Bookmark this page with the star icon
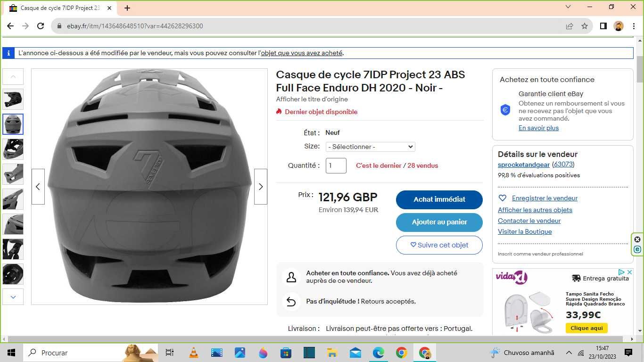The width and height of the screenshot is (644, 362). (x=585, y=26)
